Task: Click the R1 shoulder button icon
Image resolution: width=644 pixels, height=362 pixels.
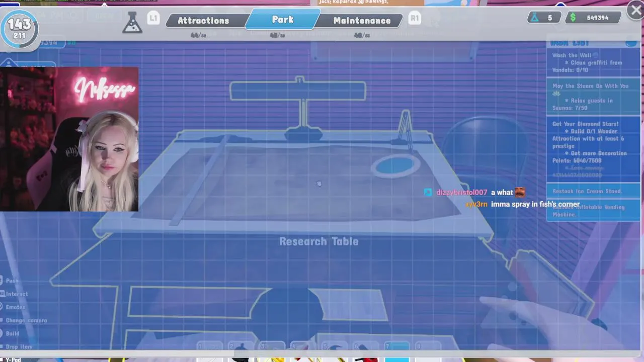Action: click(414, 19)
